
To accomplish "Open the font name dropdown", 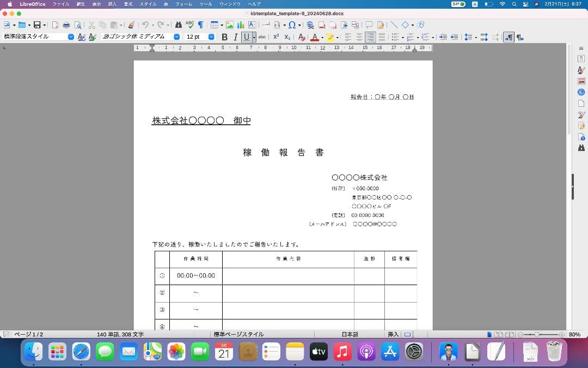I will pos(177,37).
